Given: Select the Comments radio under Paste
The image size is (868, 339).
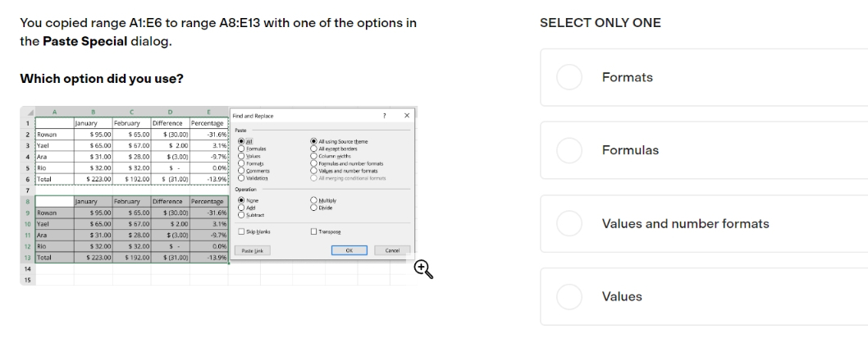Looking at the screenshot, I should [241, 171].
